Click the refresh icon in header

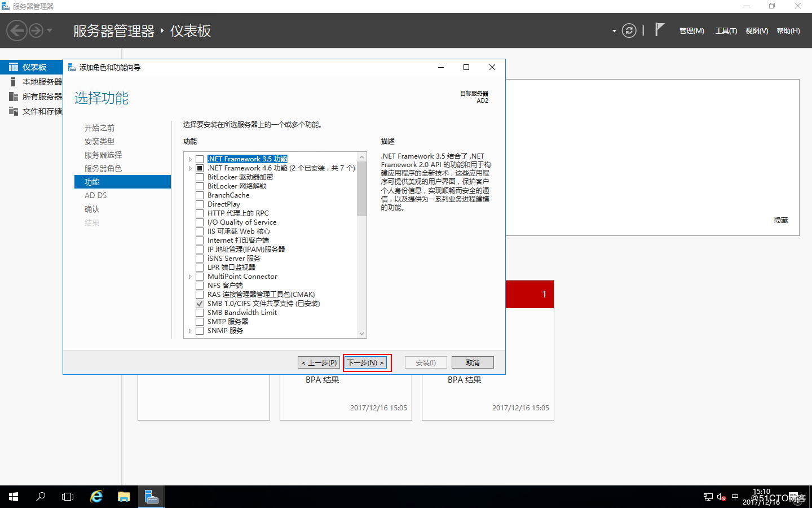click(x=629, y=30)
